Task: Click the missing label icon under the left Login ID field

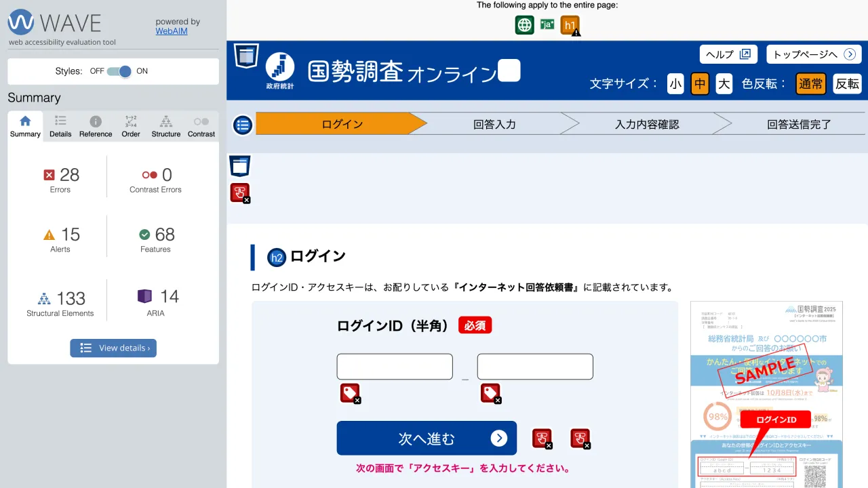Action: point(349,393)
